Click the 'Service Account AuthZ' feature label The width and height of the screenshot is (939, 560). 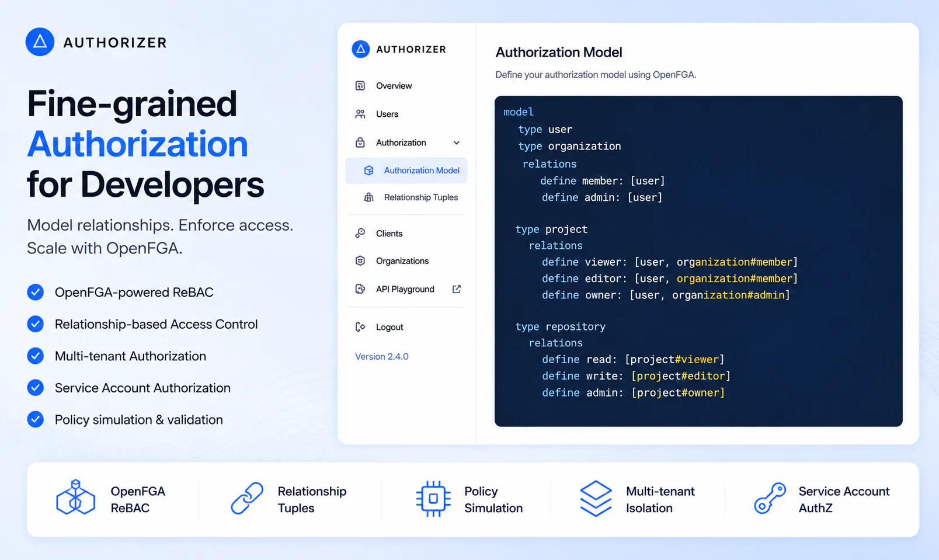pyautogui.click(x=844, y=499)
